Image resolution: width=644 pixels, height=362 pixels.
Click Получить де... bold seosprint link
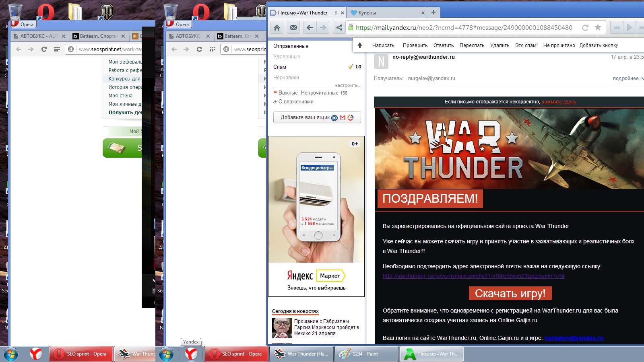tap(125, 113)
